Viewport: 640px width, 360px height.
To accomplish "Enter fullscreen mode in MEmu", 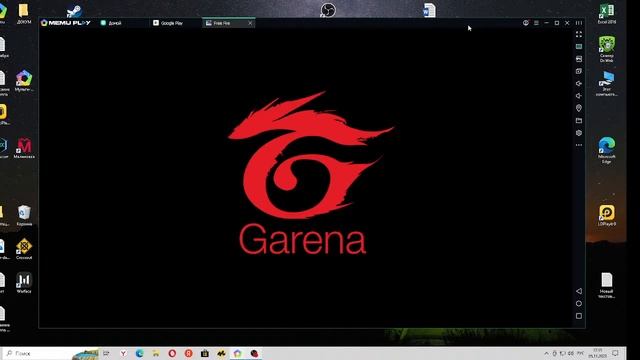I will [579, 35].
